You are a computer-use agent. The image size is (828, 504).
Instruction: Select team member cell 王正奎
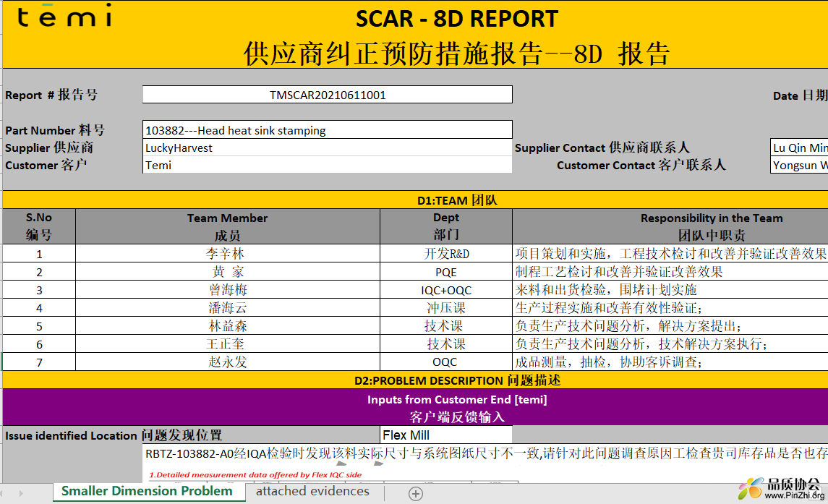coord(228,344)
